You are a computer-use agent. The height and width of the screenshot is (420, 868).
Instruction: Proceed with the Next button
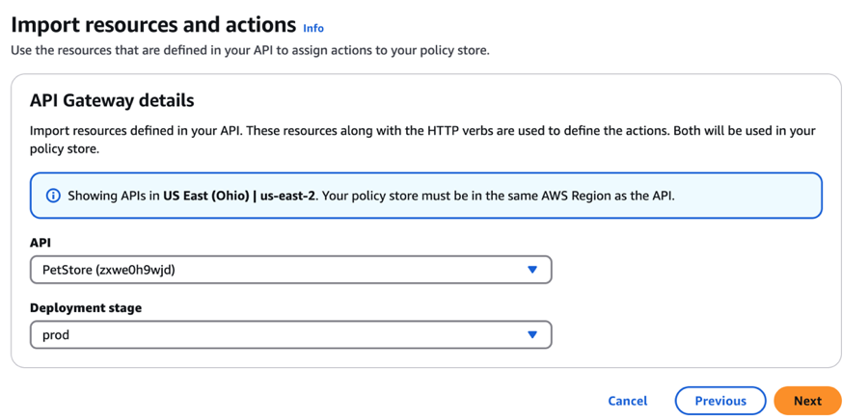pyautogui.click(x=807, y=401)
